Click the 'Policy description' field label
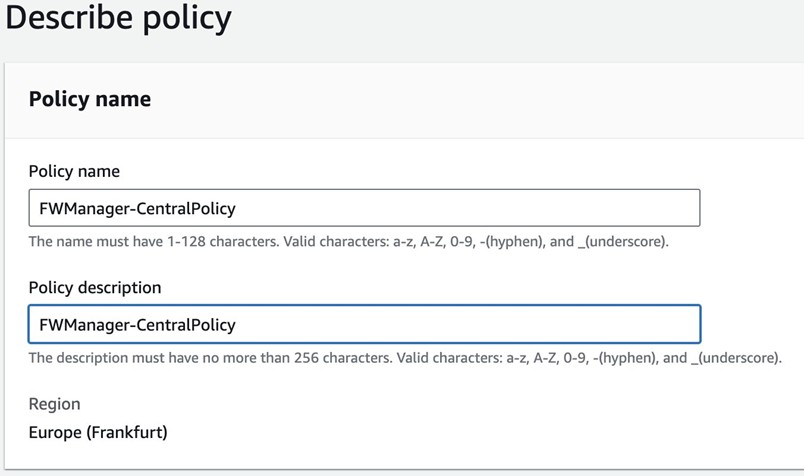The width and height of the screenshot is (804, 476). point(95,287)
